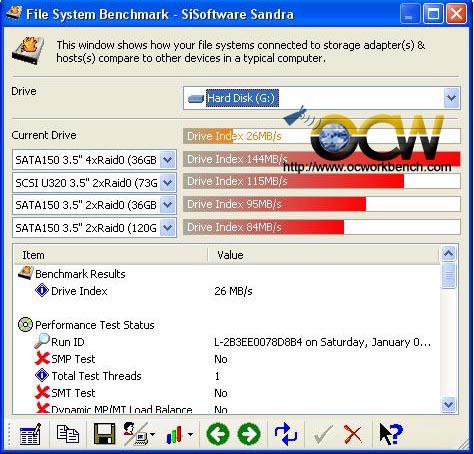Click the Benchmark Results disk icon
The width and height of the screenshot is (474, 454).
[x=25, y=273]
